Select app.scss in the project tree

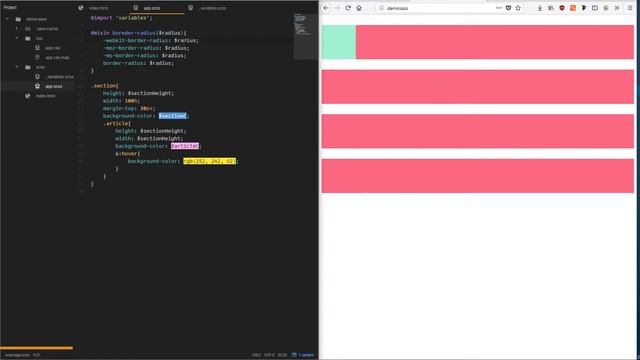pyautogui.click(x=53, y=86)
